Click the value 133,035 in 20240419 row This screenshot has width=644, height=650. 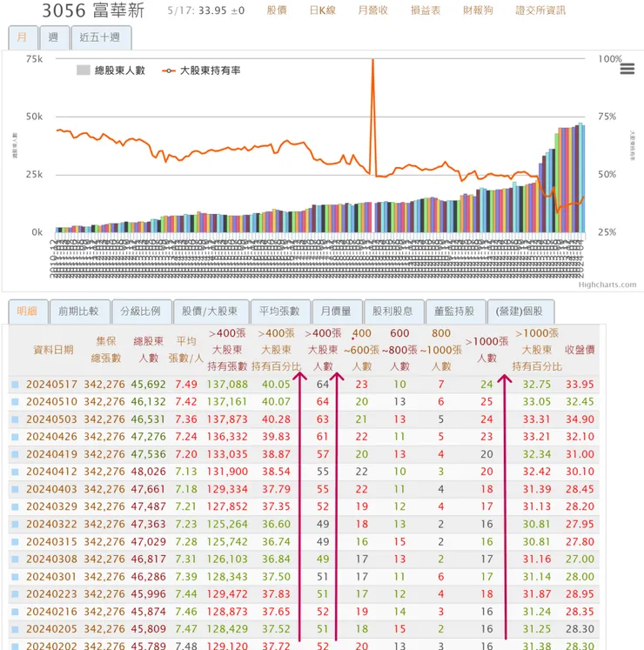coord(227,454)
